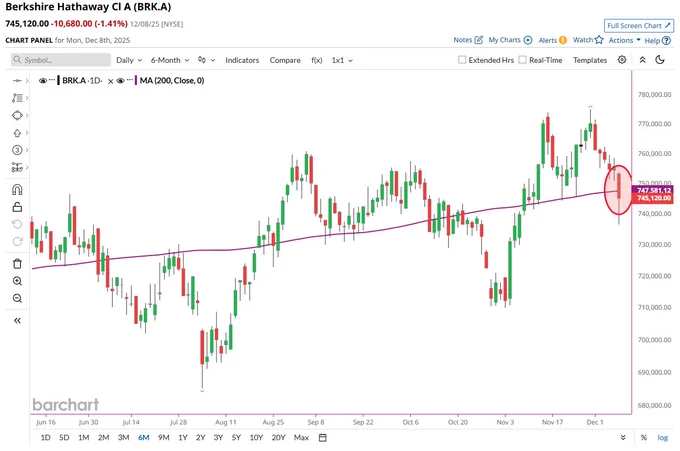Screen dimensions: 680x451
Task: Enable the Real-Time checkbox
Action: 523,60
